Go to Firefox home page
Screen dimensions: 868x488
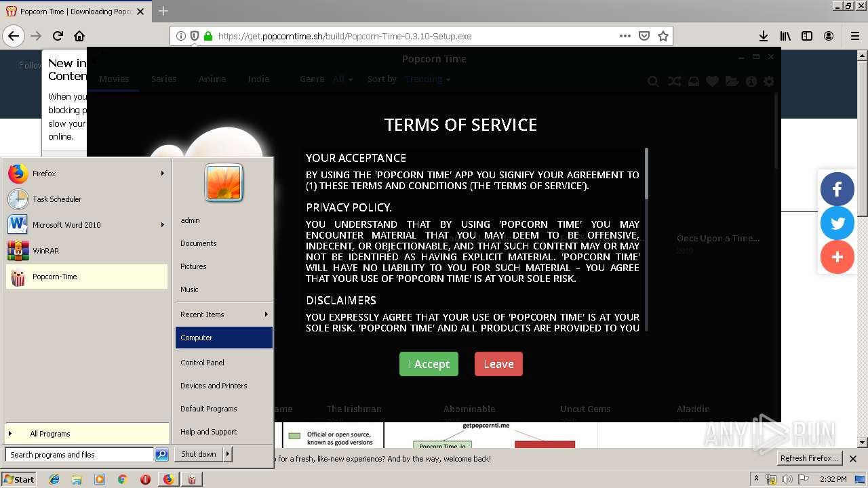(79, 36)
